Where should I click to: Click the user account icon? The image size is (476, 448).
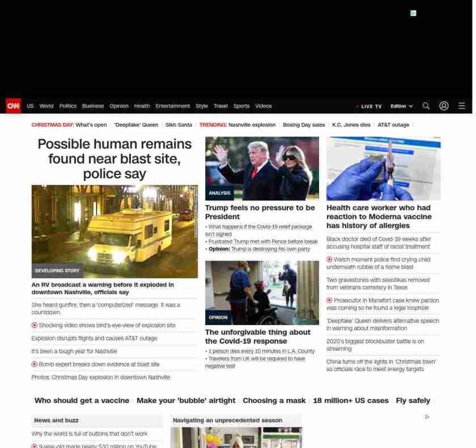(x=444, y=106)
